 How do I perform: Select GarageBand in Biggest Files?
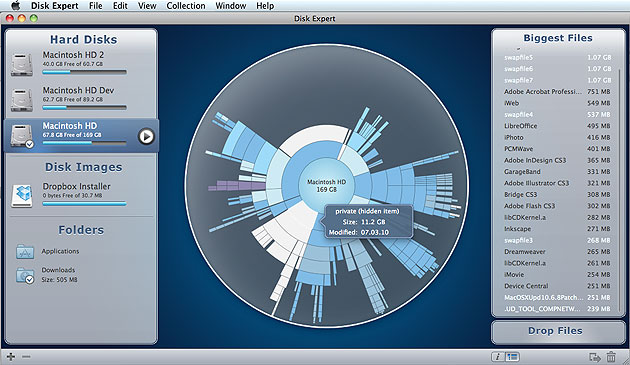tap(558, 172)
